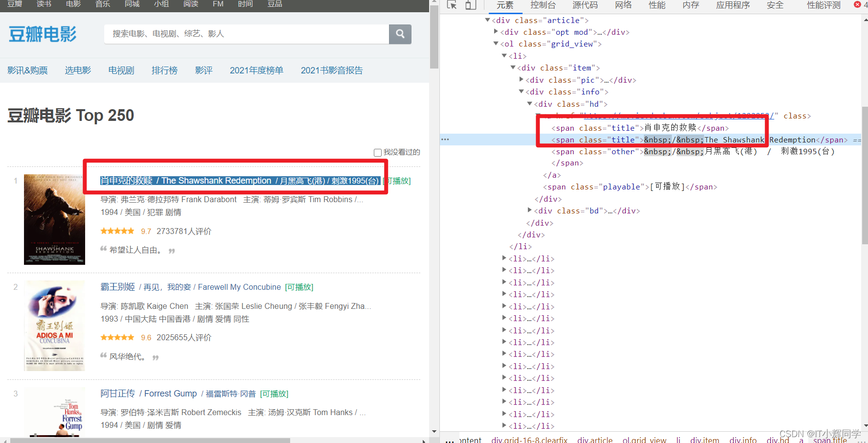Open the 阿甘正传 movie title link

(178, 394)
